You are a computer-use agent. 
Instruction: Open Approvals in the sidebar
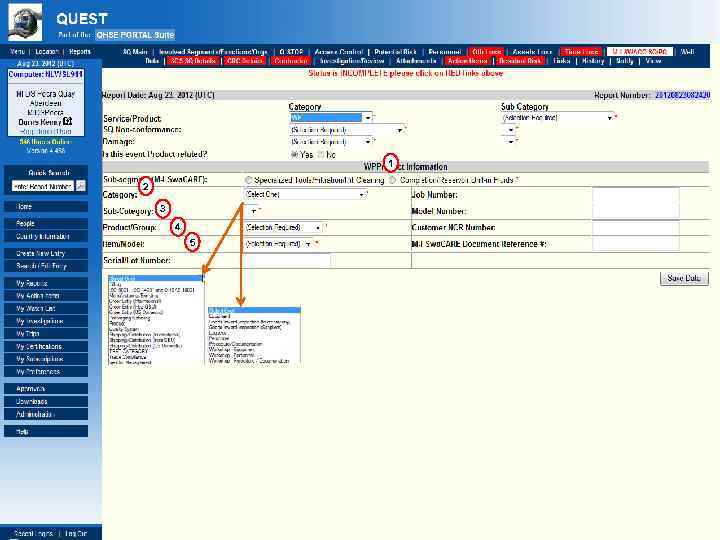click(46, 389)
